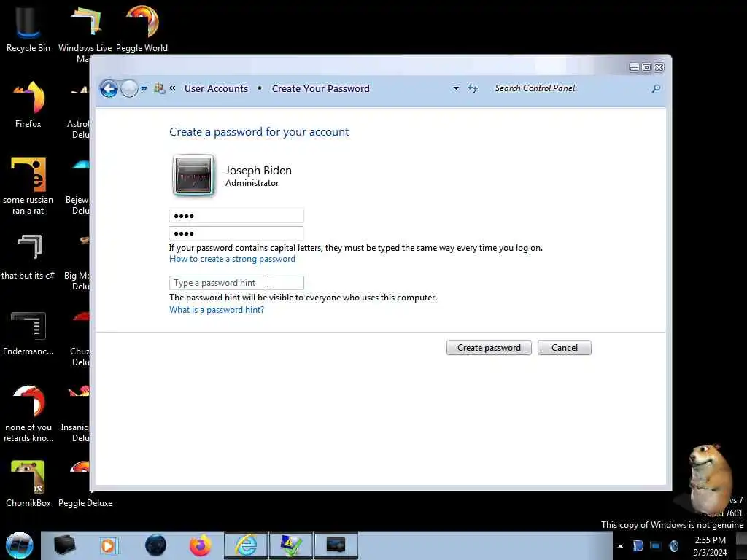Click the password hint field
The width and height of the screenshot is (747, 560).
(x=236, y=283)
